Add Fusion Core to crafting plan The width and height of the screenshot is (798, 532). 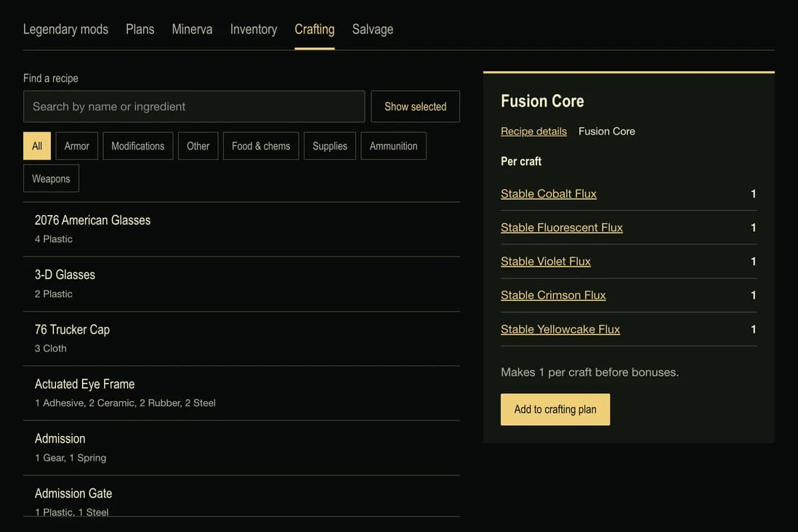(x=555, y=409)
